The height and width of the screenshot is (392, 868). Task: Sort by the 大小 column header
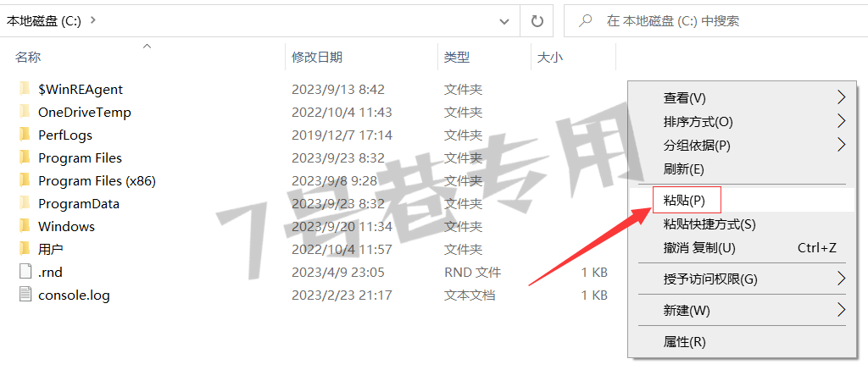(x=550, y=57)
